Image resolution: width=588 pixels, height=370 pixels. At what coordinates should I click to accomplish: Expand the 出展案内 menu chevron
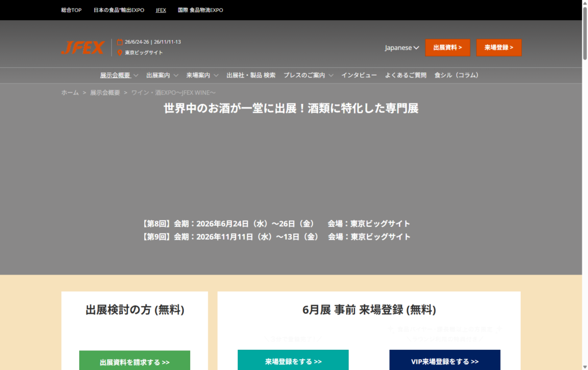176,75
